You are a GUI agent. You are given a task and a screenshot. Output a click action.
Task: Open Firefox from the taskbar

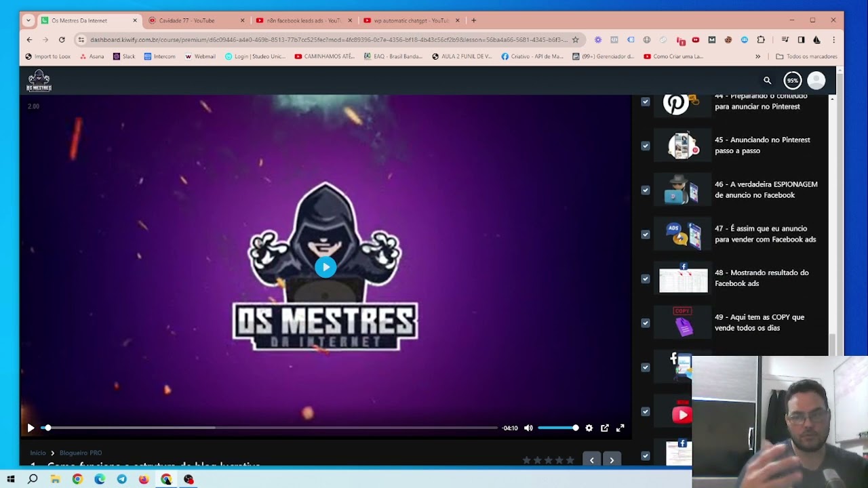pyautogui.click(x=144, y=479)
